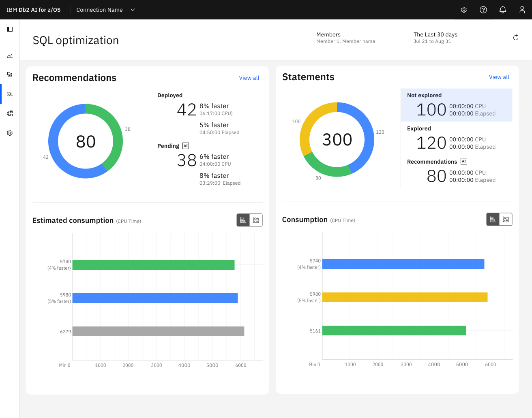Open the line chart dashboard sidebar icon

point(10,55)
